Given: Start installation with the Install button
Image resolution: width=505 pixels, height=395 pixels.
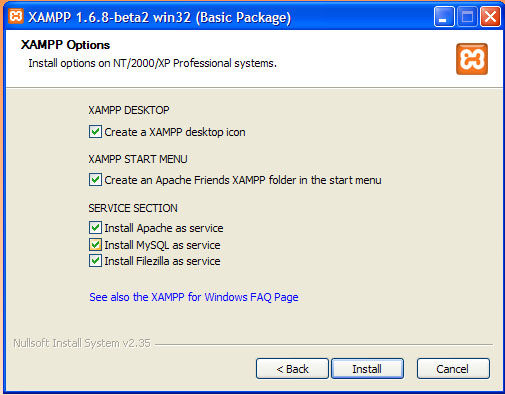Looking at the screenshot, I should point(367,369).
